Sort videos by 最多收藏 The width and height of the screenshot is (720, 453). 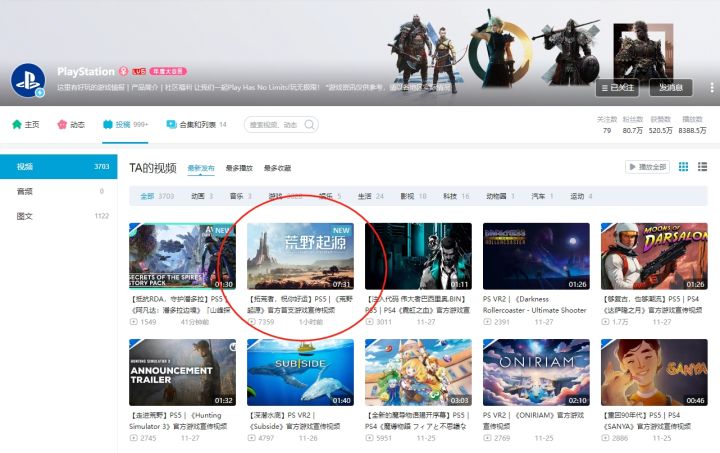click(x=277, y=168)
